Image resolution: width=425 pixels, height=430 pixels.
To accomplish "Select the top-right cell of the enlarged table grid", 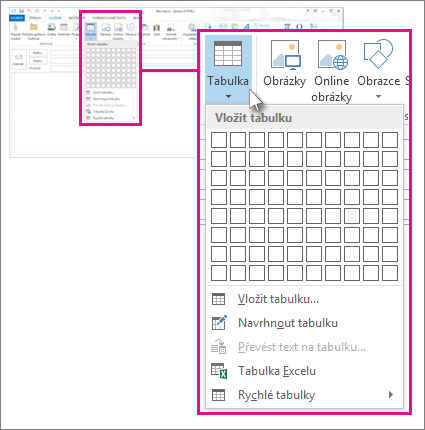I will coord(390,140).
